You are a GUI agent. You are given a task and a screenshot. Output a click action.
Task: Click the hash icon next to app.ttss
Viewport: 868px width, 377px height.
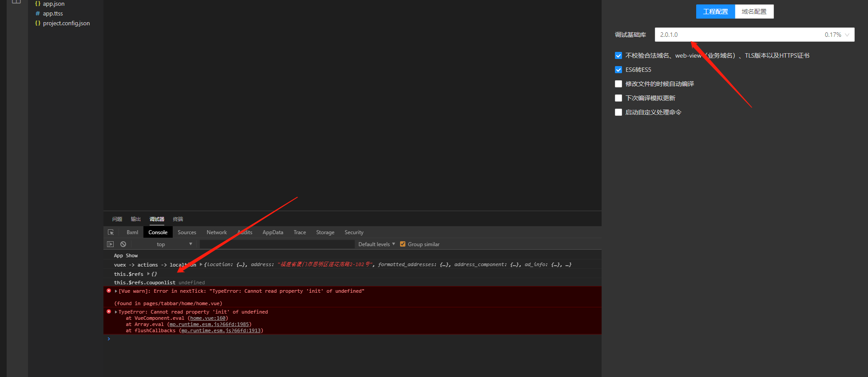click(38, 14)
